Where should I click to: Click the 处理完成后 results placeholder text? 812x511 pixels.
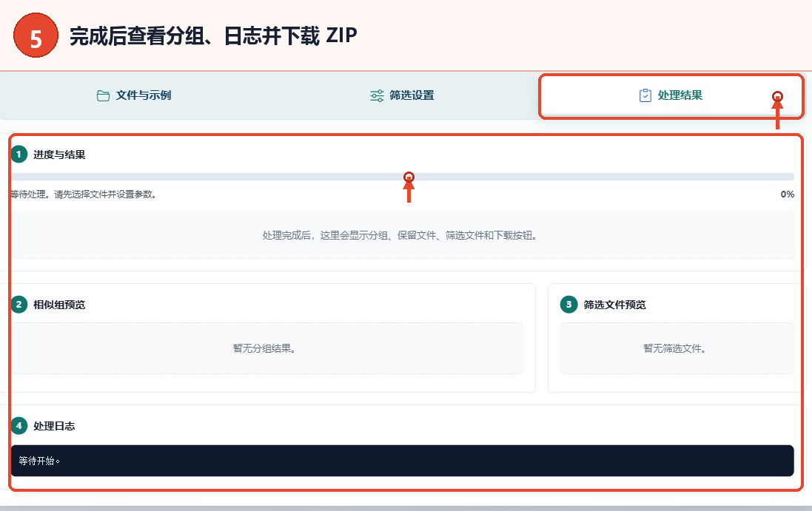399,236
